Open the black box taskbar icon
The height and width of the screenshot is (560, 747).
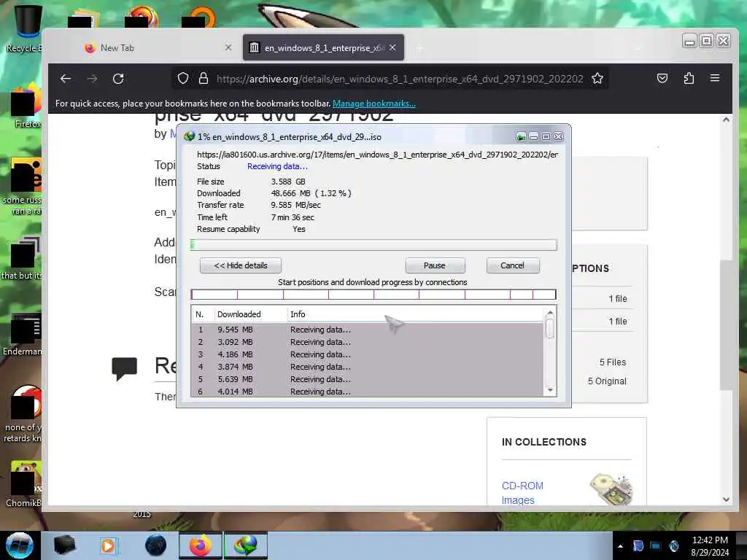pyautogui.click(x=65, y=545)
